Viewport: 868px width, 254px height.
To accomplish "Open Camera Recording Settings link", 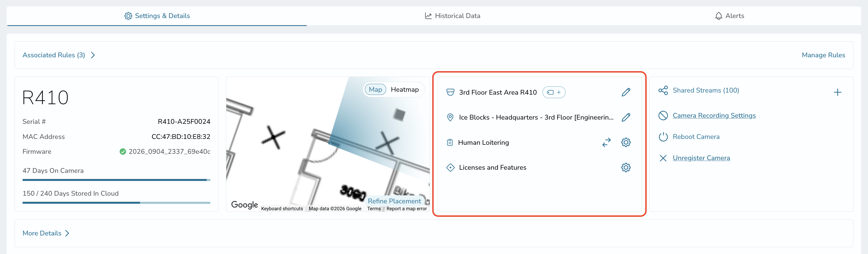I will [x=714, y=116].
